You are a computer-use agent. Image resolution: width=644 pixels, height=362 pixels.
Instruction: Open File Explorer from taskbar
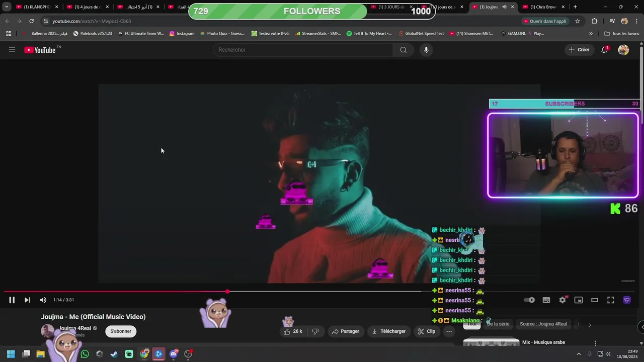[41, 354]
